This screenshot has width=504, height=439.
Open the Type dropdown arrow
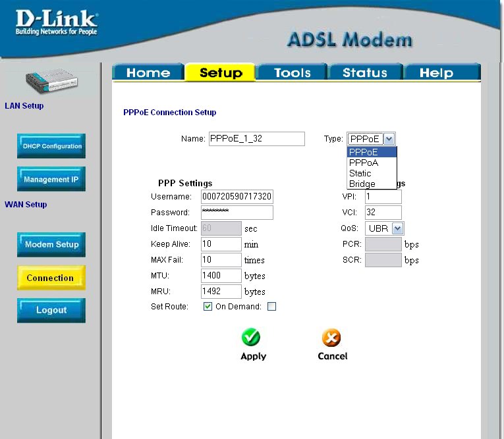[389, 139]
